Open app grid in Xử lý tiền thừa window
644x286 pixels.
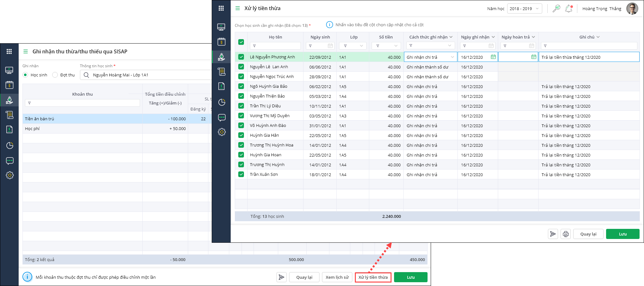221,9
